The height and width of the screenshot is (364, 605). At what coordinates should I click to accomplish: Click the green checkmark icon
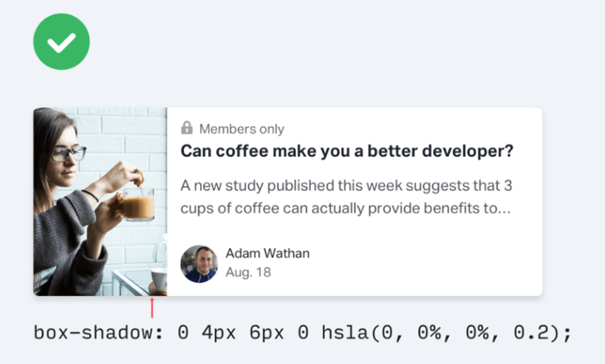pyautogui.click(x=61, y=41)
